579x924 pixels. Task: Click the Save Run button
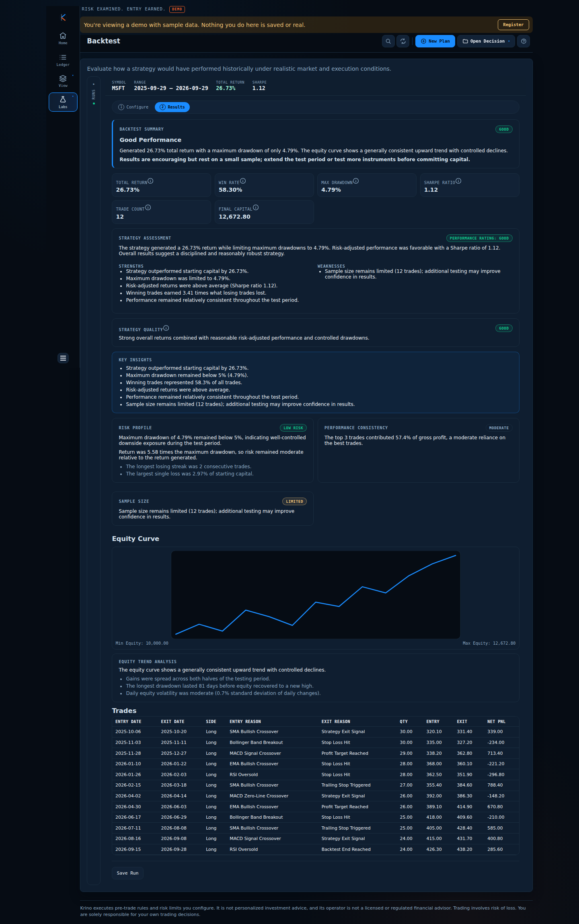point(127,873)
